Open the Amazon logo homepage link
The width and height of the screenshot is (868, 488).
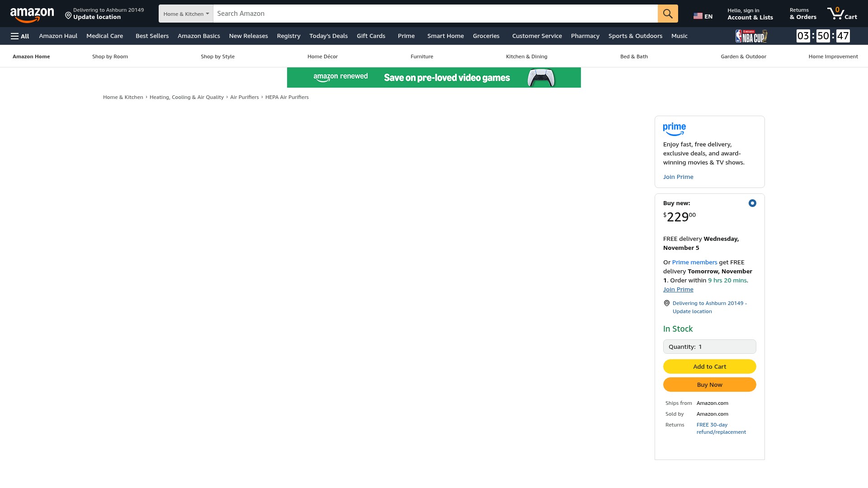click(x=32, y=14)
